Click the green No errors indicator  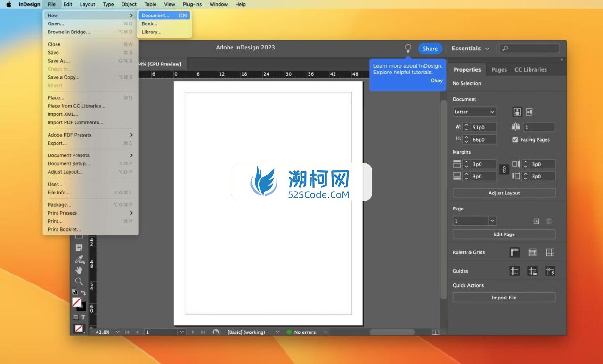[x=289, y=332]
